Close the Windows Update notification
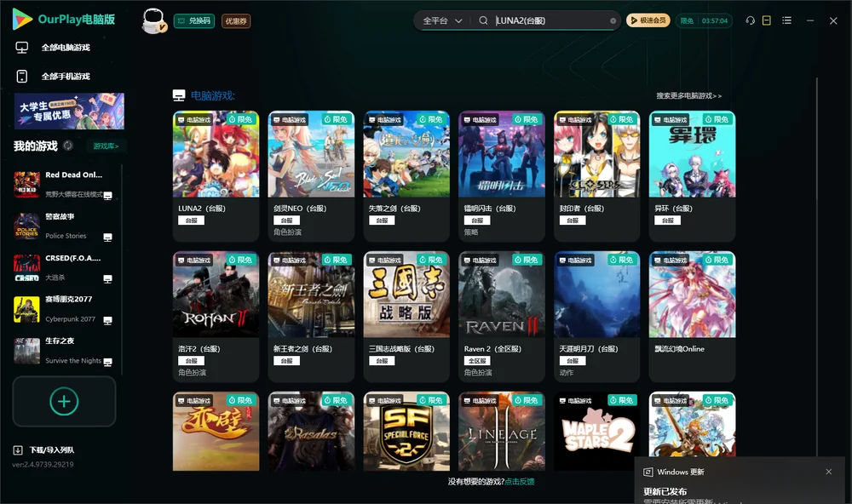Viewport: 852px width, 504px height. pos(829,472)
